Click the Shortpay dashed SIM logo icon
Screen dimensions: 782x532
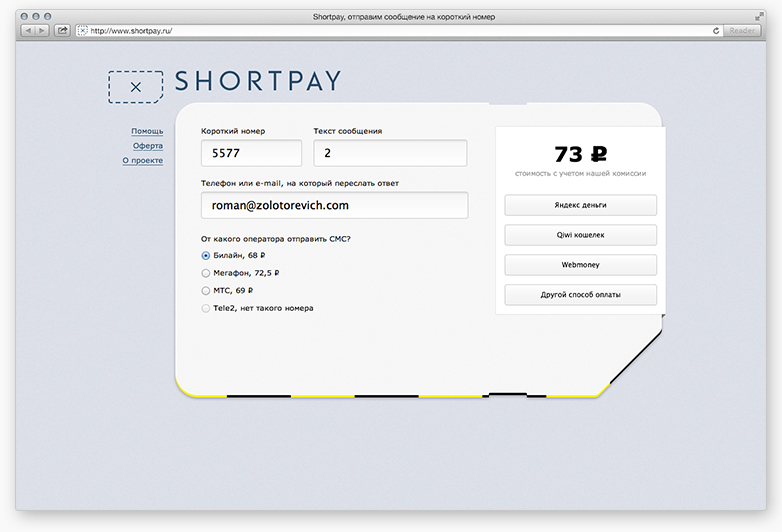coord(136,87)
